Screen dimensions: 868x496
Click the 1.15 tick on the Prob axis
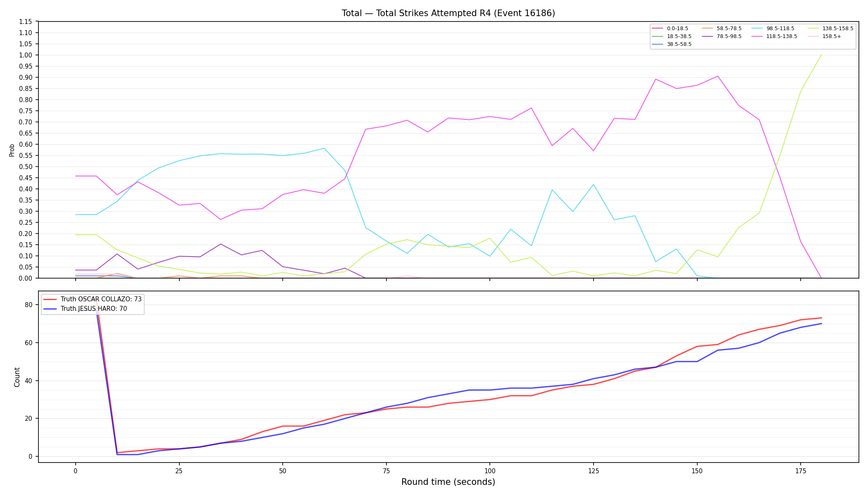(x=26, y=22)
